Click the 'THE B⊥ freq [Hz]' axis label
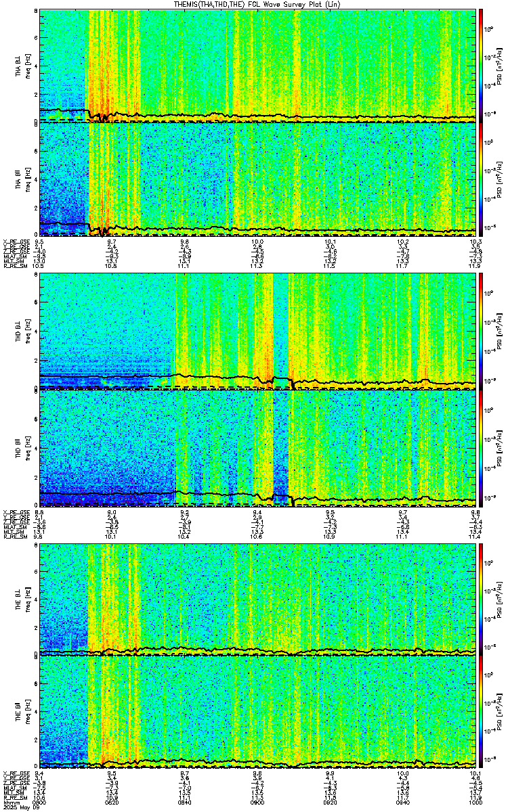This screenshot has height=812, width=508. (22, 599)
